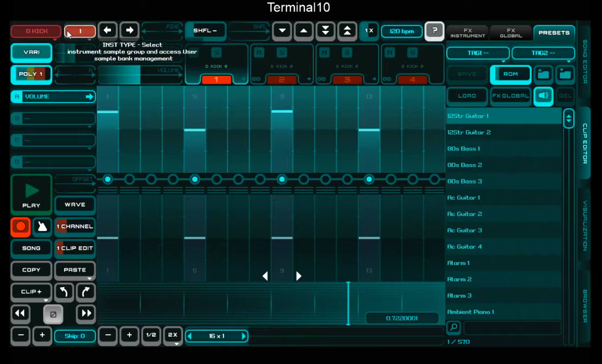Image resolution: width=602 pixels, height=364 pixels.
Task: Click the single up arrow transpose button
Action: tap(304, 31)
